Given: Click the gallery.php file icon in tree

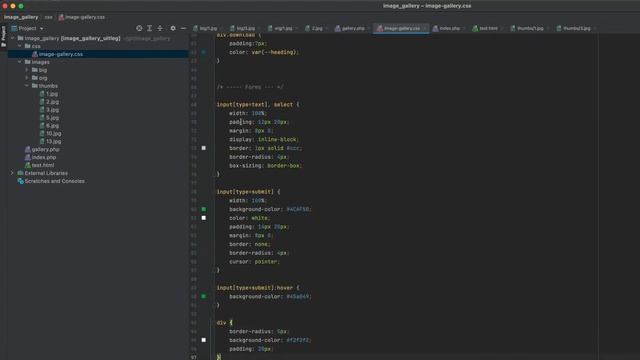Looking at the screenshot, I should pos(28,149).
